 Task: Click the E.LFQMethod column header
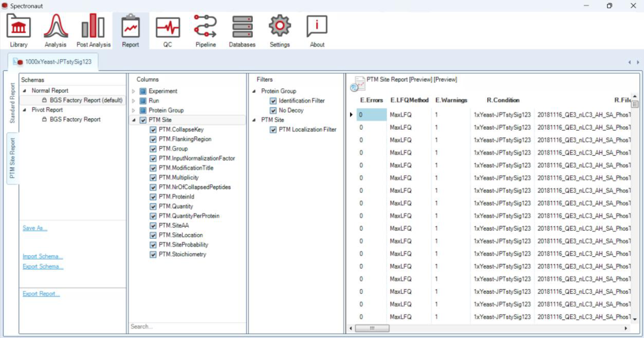(410, 100)
